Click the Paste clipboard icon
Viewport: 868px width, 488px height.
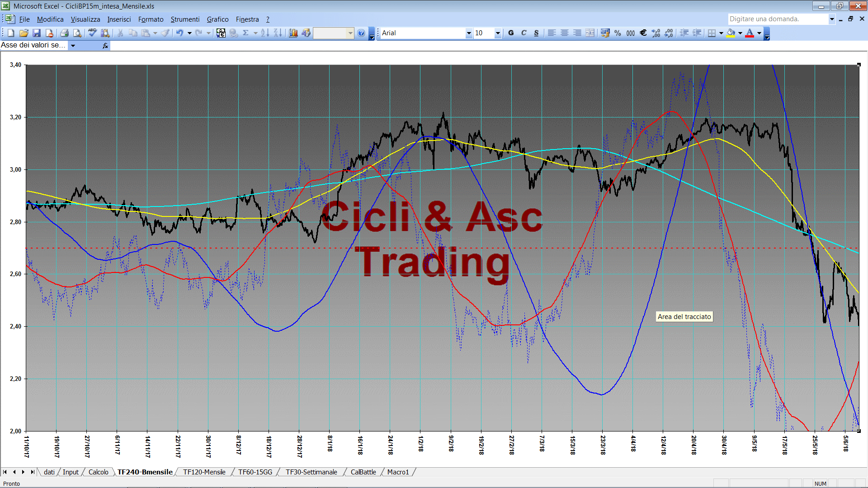pyautogui.click(x=146, y=33)
